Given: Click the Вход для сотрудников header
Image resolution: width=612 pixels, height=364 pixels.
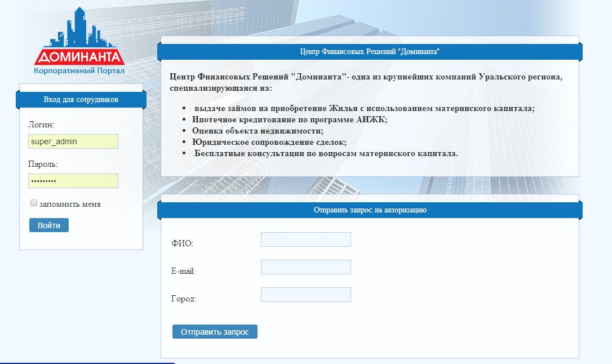Looking at the screenshot, I should tap(81, 100).
